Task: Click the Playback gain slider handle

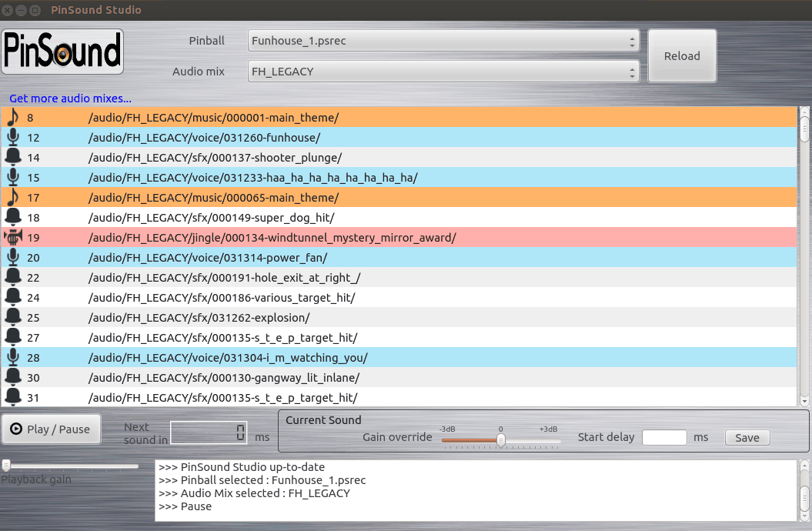Action: point(6,466)
